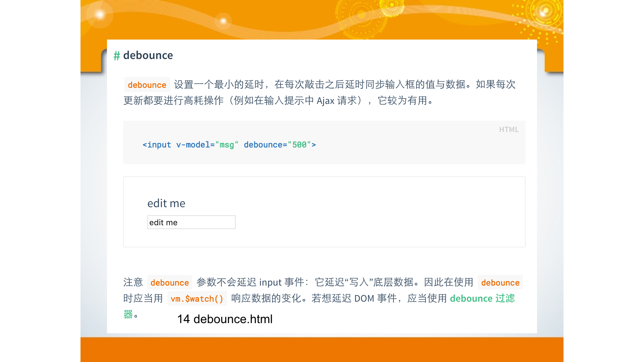Click the debounce code after "注意"
The image size is (644, 362).
tap(169, 283)
